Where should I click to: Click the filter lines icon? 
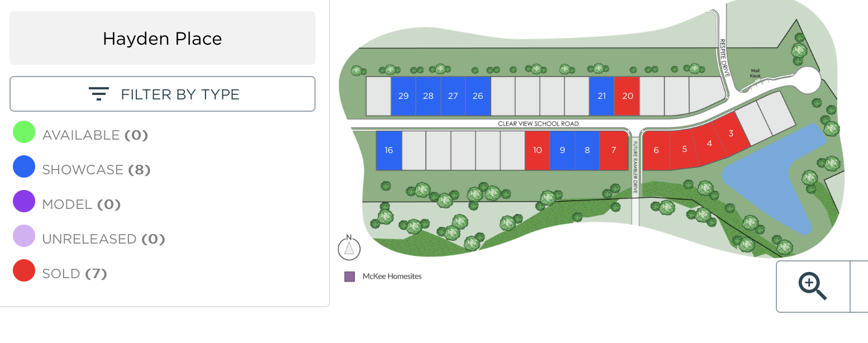(99, 94)
